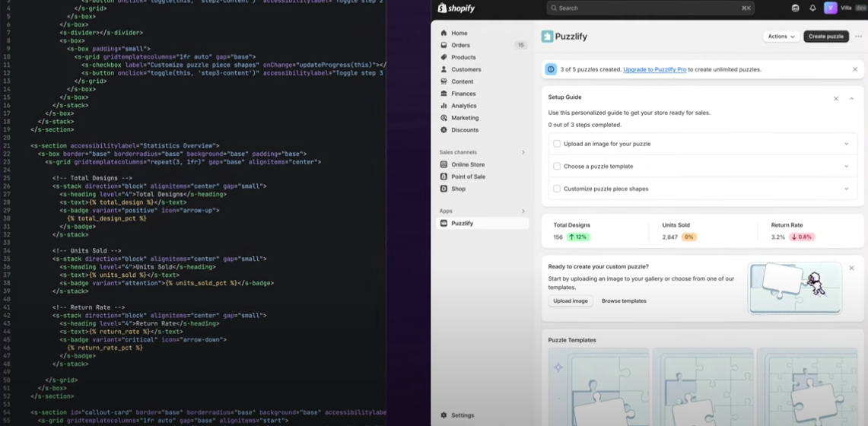Expand the Upload an image step
The width and height of the screenshot is (868, 426).
tap(846, 144)
